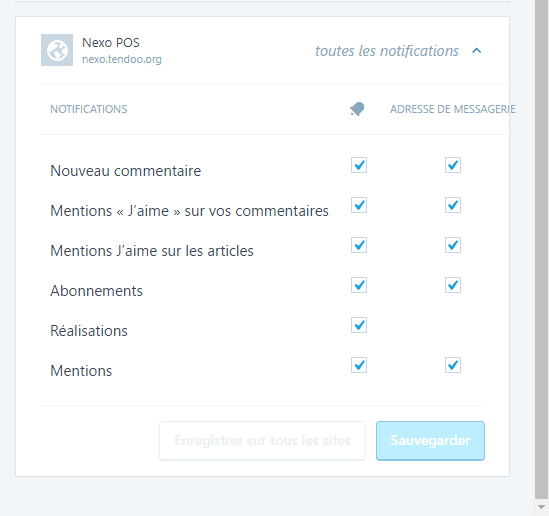Screen dimensions: 549x516
Task: Uncheck bell notification for Nouveau commentaire
Action: [359, 165]
